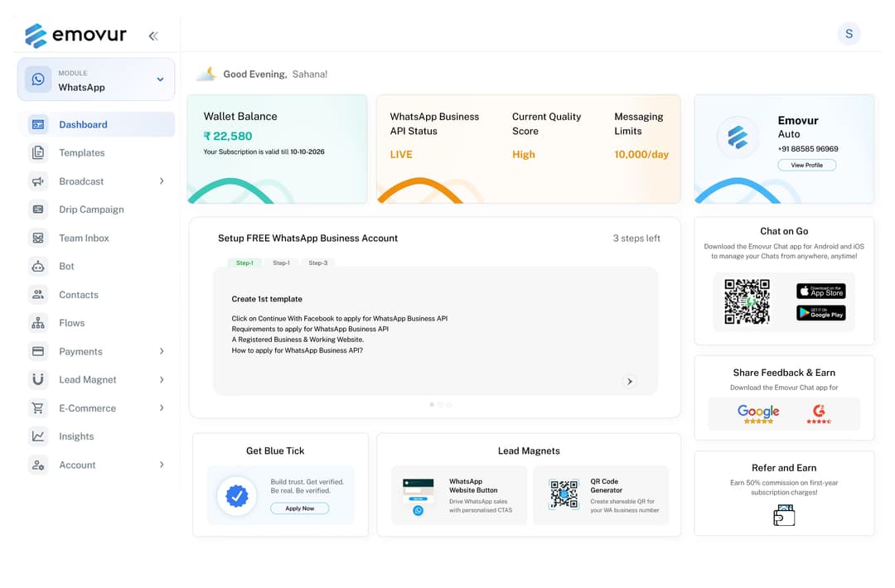Click the Bot robot icon
This screenshot has height=588, width=895.
pyautogui.click(x=38, y=267)
